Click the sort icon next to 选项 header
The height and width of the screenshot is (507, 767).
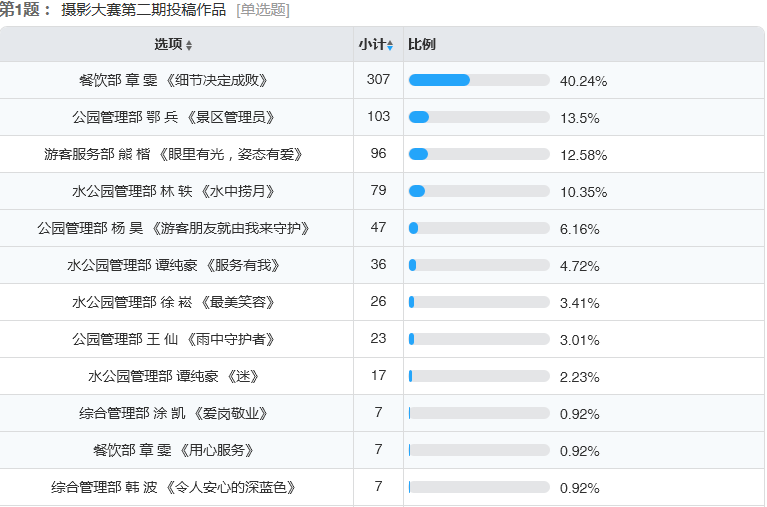tap(189, 46)
